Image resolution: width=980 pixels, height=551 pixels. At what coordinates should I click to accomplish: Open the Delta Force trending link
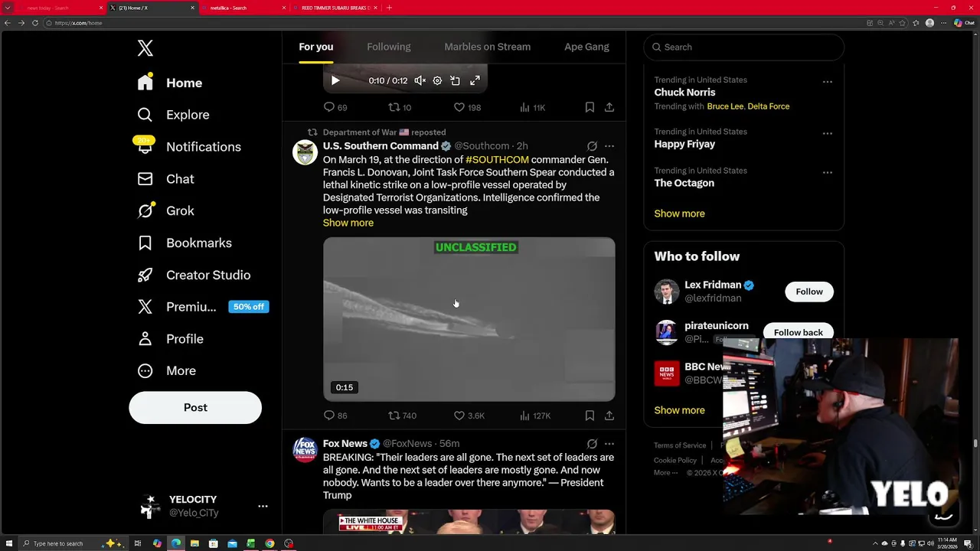click(x=769, y=106)
